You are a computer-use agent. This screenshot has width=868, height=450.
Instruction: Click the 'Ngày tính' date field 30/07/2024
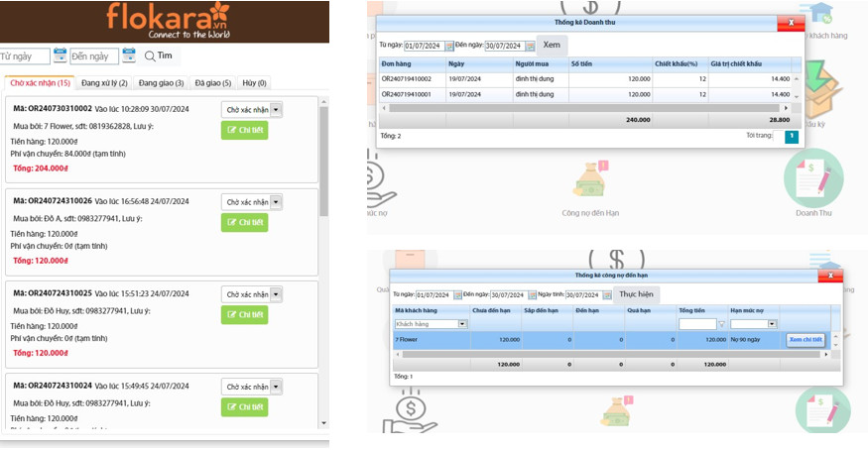584,295
